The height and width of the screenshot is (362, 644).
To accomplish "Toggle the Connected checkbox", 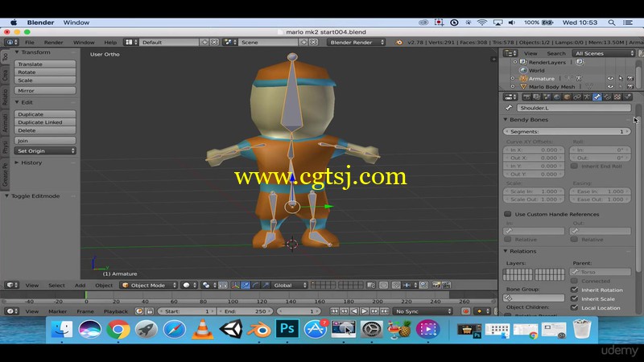I will click(x=574, y=281).
